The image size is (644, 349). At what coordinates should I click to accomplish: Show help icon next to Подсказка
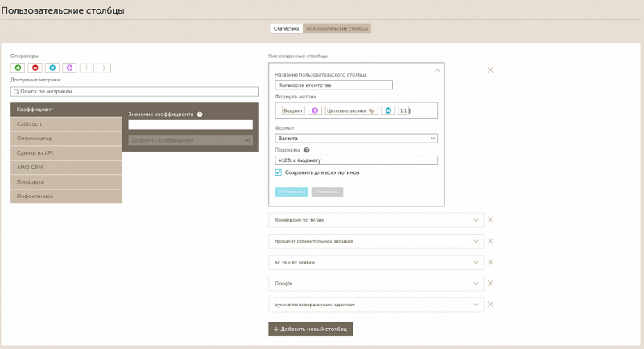(x=307, y=150)
